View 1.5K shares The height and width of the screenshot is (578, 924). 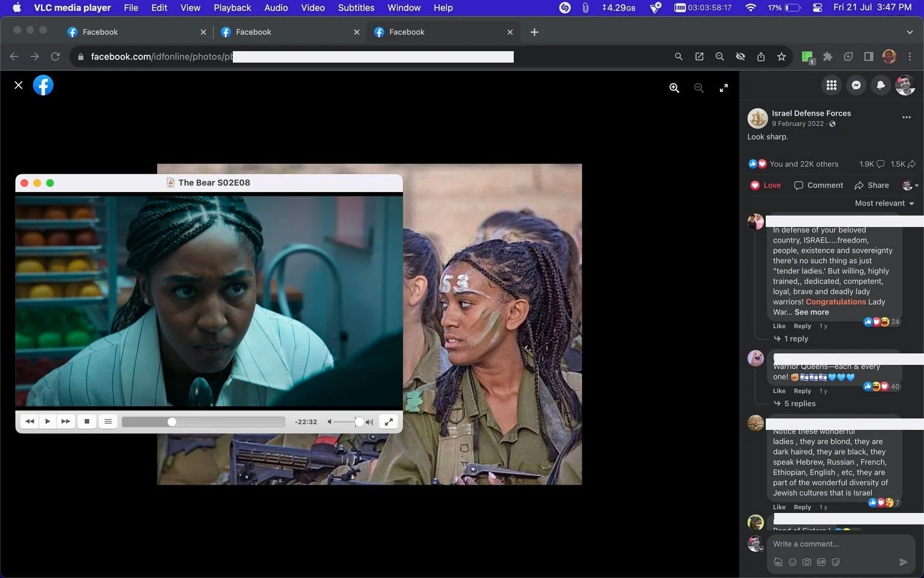(903, 164)
